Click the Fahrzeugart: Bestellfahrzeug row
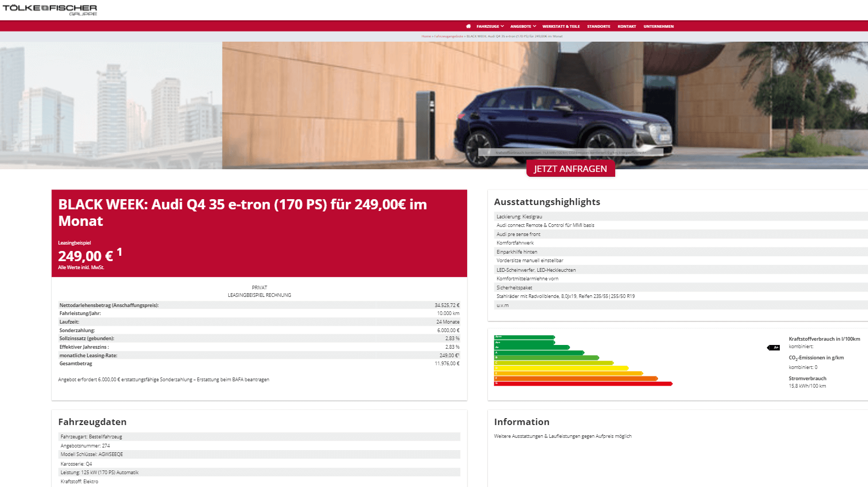 click(x=259, y=437)
